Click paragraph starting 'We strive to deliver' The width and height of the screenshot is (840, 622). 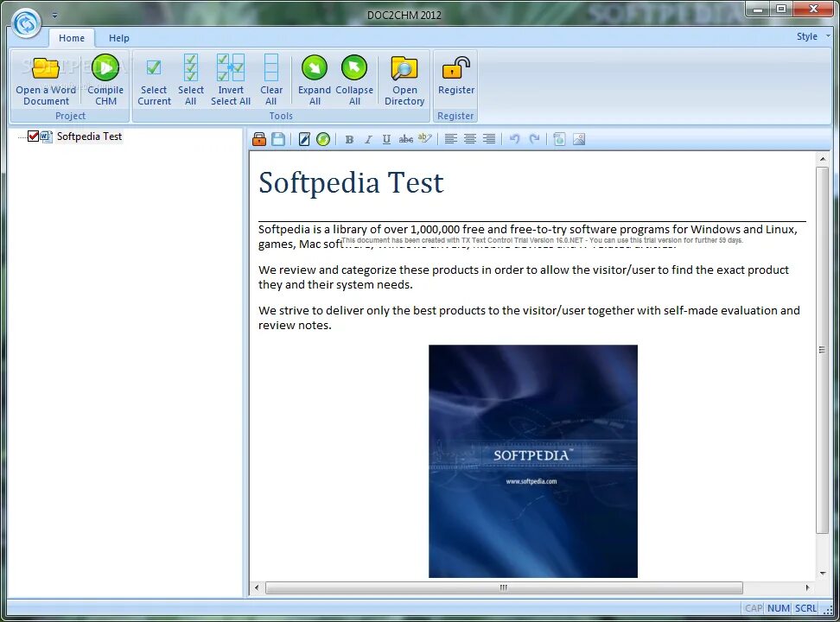[529, 318]
